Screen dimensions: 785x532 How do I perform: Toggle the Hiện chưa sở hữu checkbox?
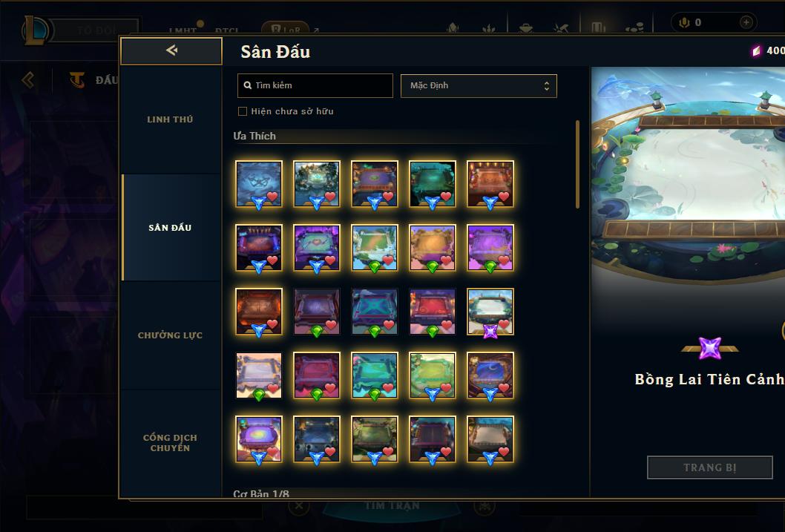point(243,111)
